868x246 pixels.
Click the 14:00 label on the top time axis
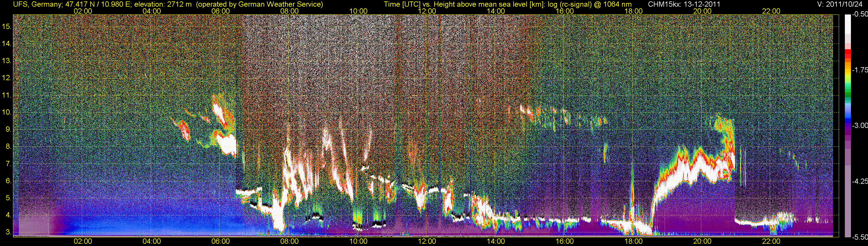click(x=496, y=11)
